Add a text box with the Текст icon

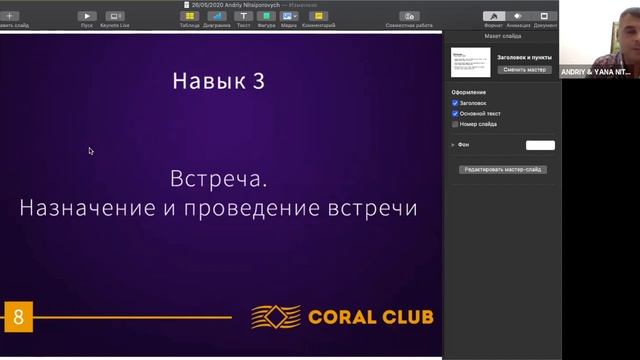pyautogui.click(x=243, y=16)
